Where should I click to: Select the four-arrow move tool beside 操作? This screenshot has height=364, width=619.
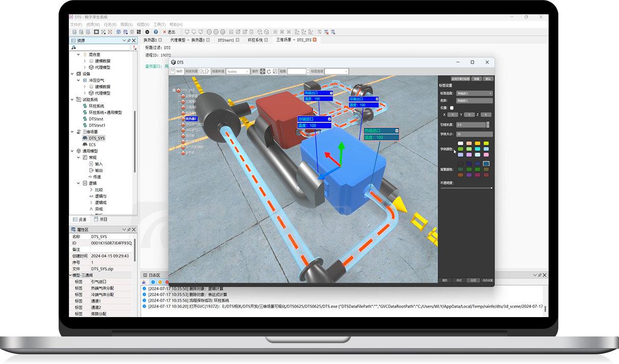pos(263,71)
